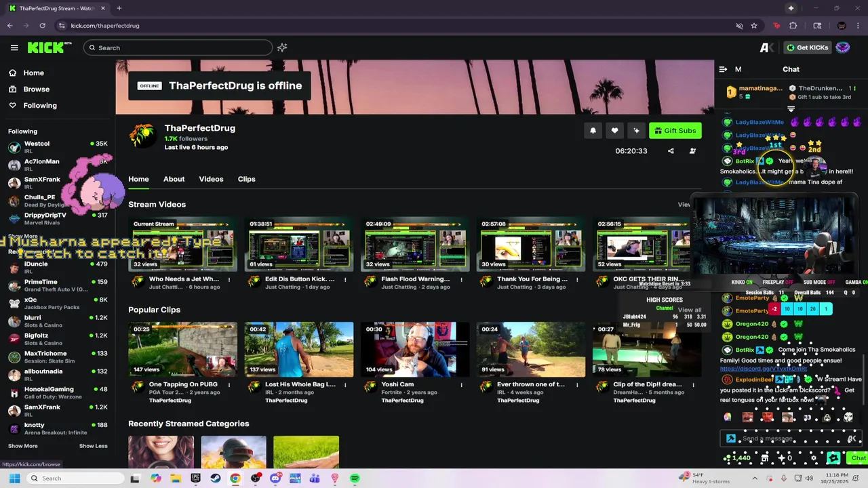The width and height of the screenshot is (868, 488).
Task: Collapse chat with the arrow icon
Action: pyautogui.click(x=723, y=69)
